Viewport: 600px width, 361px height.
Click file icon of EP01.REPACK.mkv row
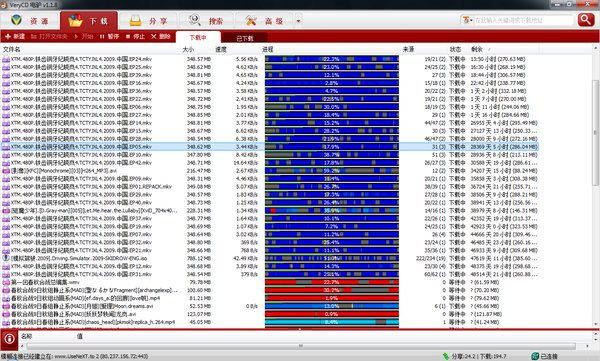click(6, 187)
